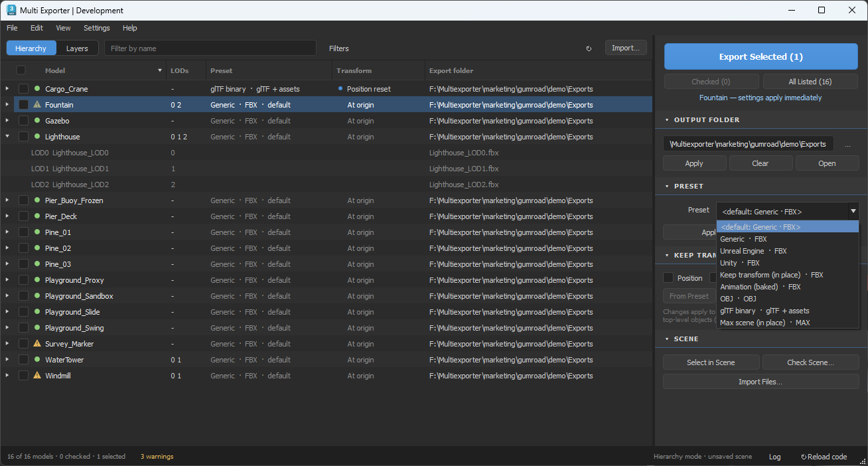Click the All Listed (16) button
Screen dimensions: 868x466
click(x=810, y=82)
